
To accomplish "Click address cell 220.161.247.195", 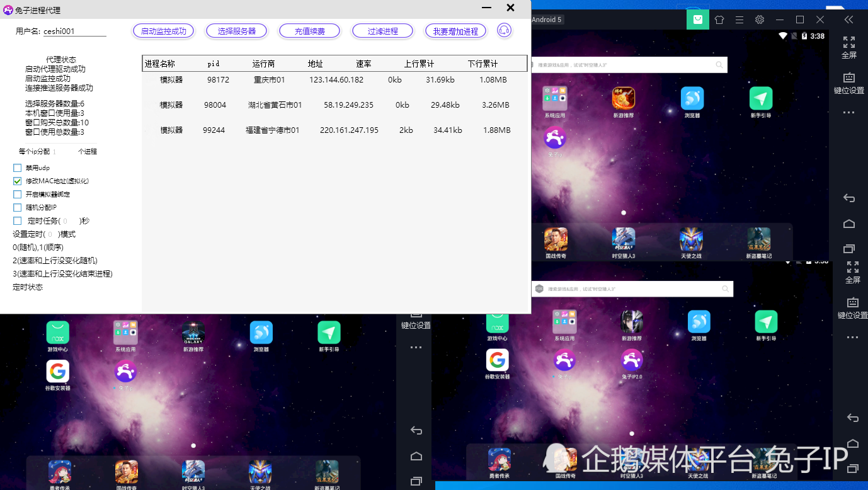I will [349, 130].
